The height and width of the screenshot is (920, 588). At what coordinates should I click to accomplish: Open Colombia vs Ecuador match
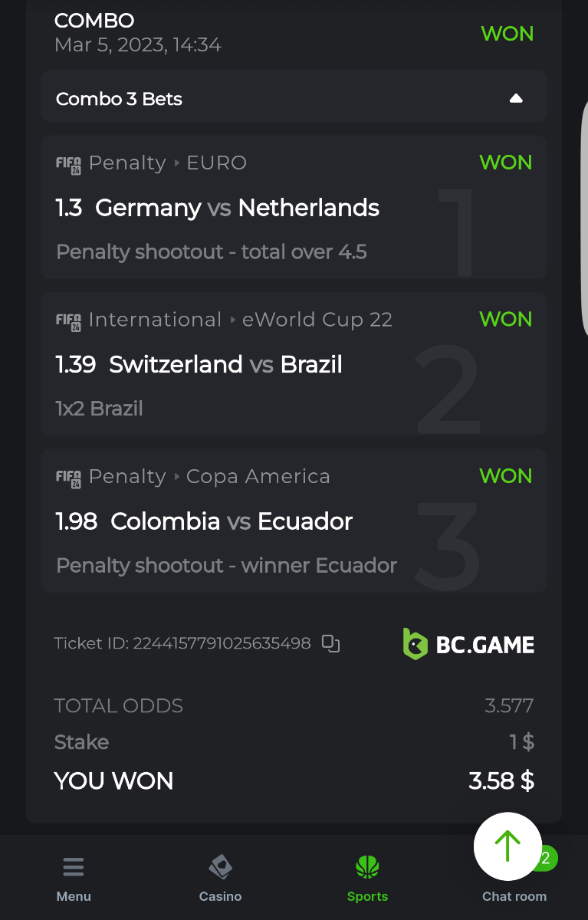(x=232, y=521)
